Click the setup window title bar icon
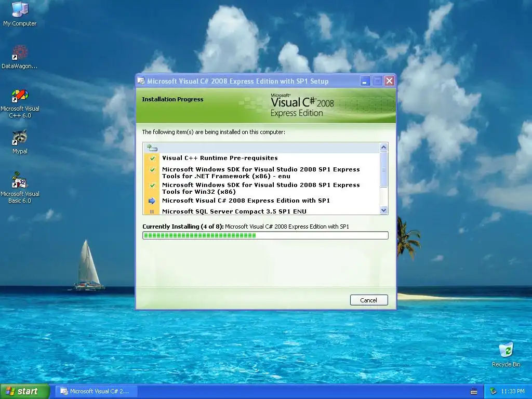This screenshot has height=399, width=532. click(x=141, y=81)
